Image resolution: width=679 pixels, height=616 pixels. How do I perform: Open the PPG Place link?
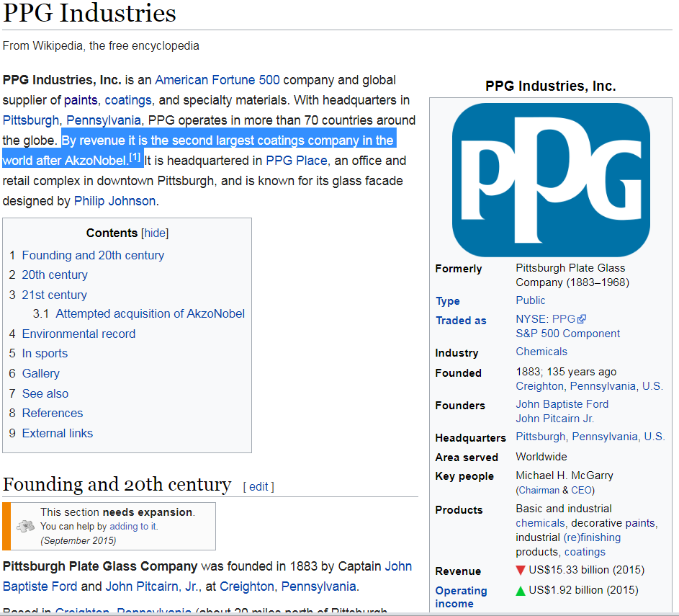click(296, 161)
